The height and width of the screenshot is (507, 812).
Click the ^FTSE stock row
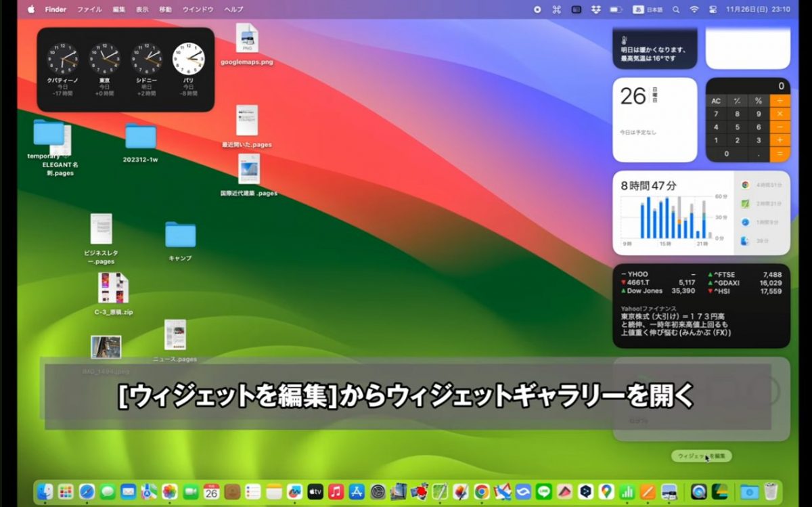[x=744, y=274]
